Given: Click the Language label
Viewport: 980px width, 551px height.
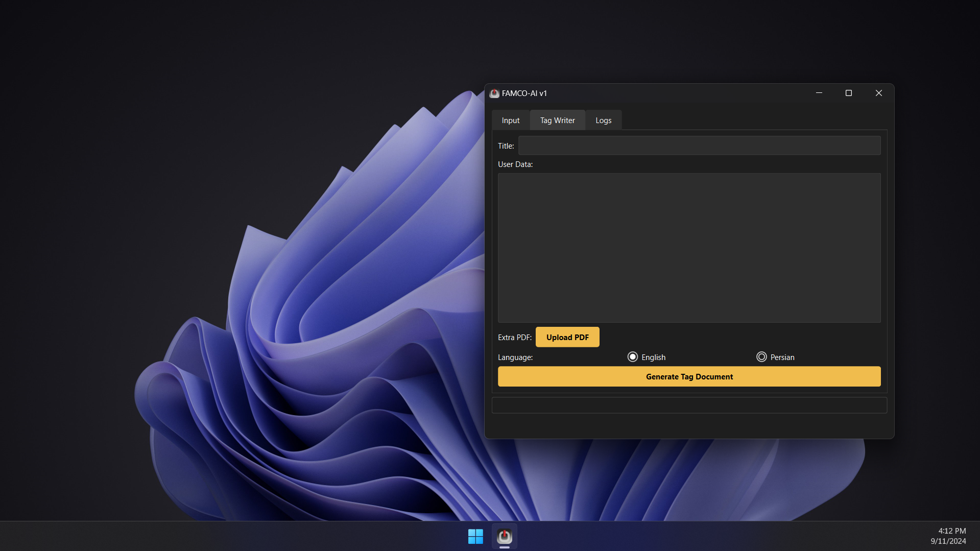Looking at the screenshot, I should pyautogui.click(x=515, y=357).
